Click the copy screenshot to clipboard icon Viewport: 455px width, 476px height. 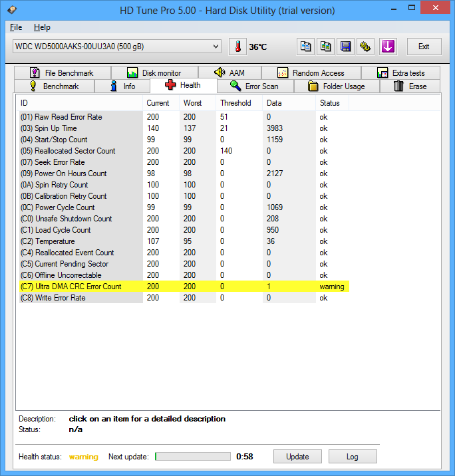click(x=325, y=47)
